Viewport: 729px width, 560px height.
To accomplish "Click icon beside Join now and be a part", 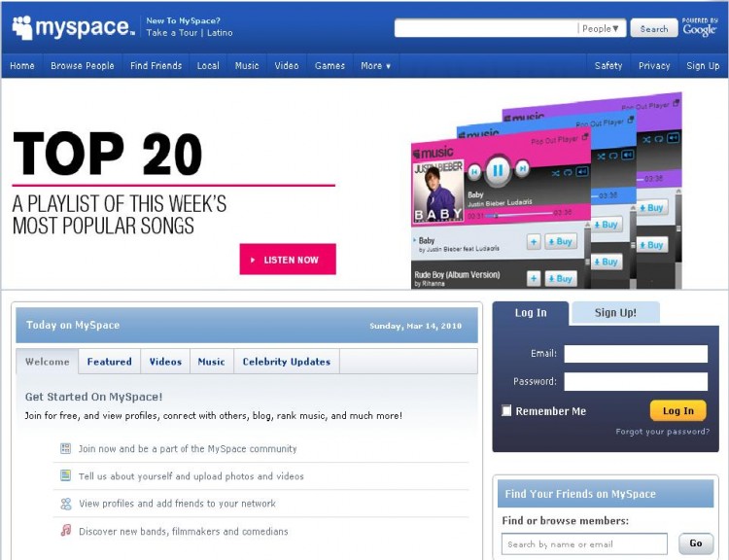I will pyautogui.click(x=65, y=448).
